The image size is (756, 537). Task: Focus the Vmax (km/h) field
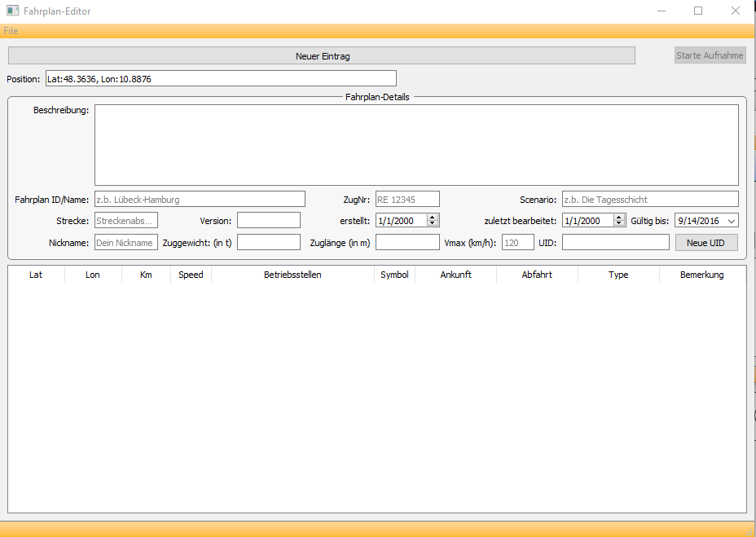[x=518, y=242]
